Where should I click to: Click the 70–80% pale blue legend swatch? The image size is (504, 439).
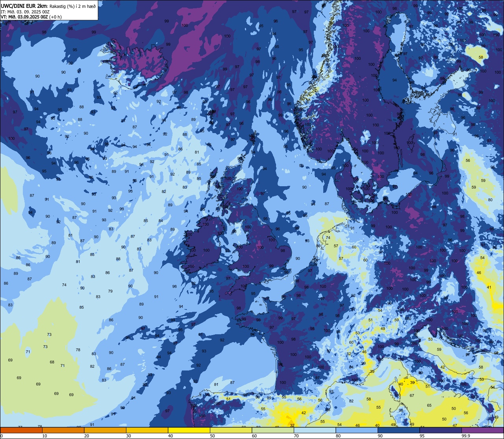pyautogui.click(x=315, y=430)
